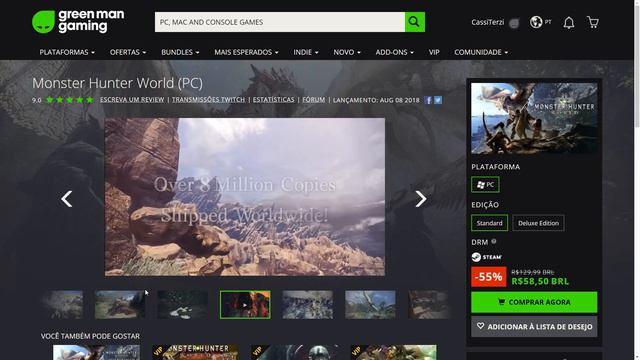Image resolution: width=640 pixels, height=360 pixels.
Task: Share on Twitter icon
Action: click(x=438, y=100)
